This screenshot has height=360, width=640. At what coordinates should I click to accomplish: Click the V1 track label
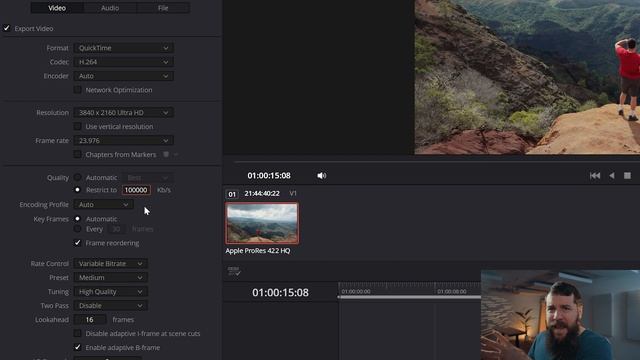(293, 193)
